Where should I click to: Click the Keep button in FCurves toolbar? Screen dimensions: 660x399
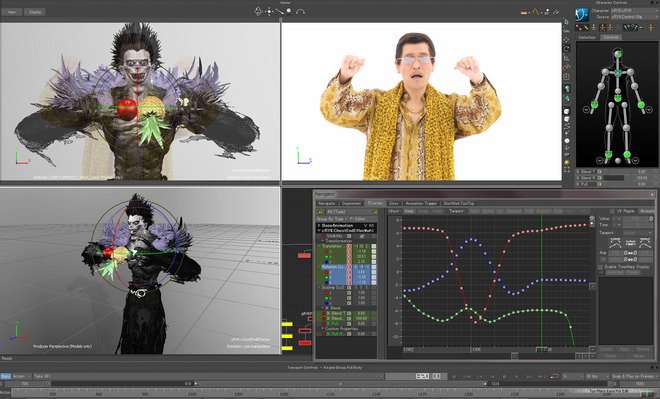click(x=409, y=211)
